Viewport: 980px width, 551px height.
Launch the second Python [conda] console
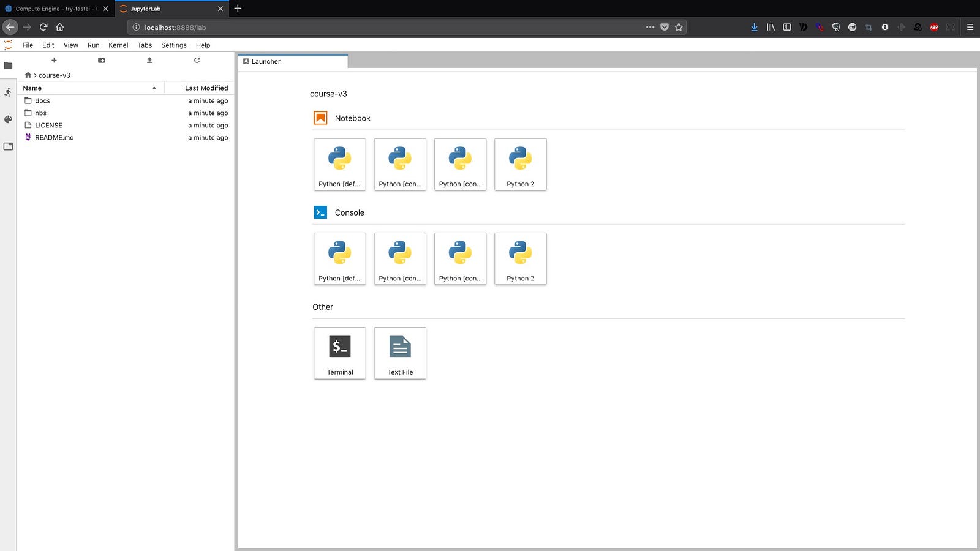click(460, 258)
